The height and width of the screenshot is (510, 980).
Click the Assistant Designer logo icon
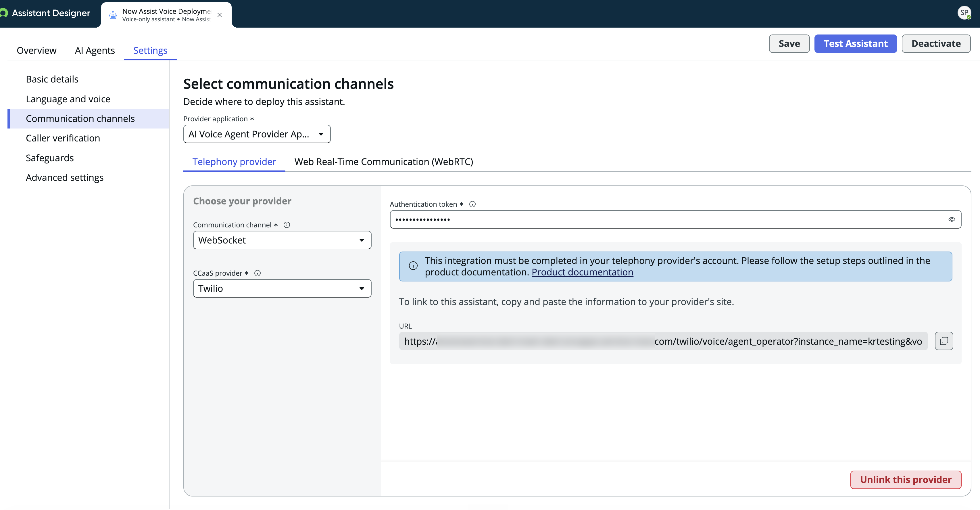3,13
